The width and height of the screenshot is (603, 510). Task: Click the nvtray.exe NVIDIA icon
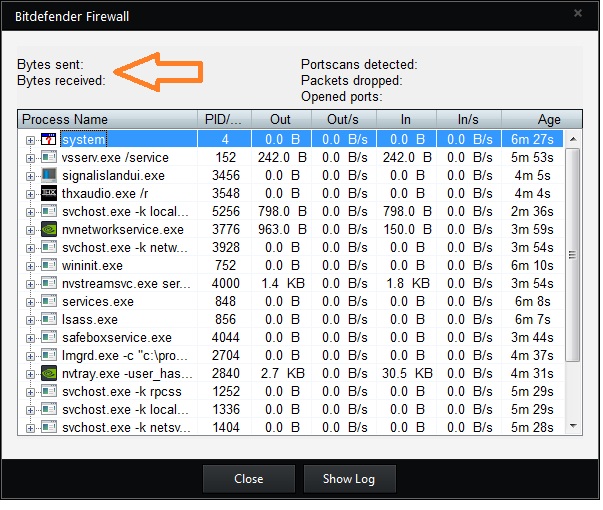click(49, 373)
